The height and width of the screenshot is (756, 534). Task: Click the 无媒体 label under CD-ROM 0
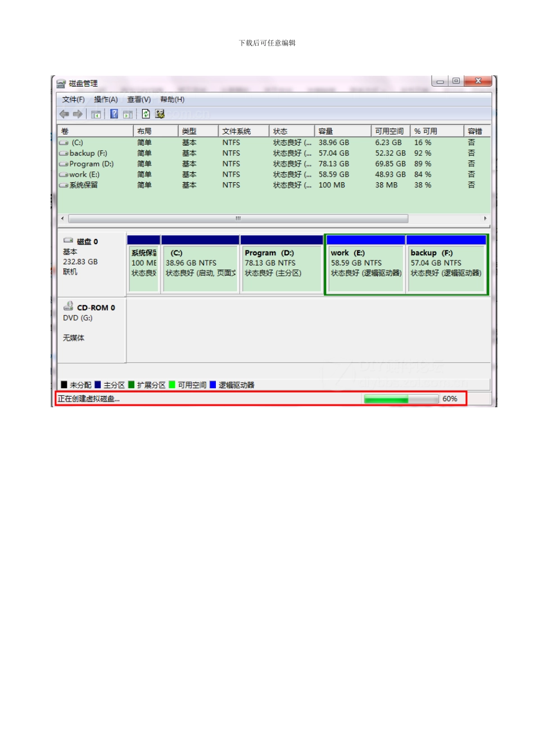coord(74,338)
